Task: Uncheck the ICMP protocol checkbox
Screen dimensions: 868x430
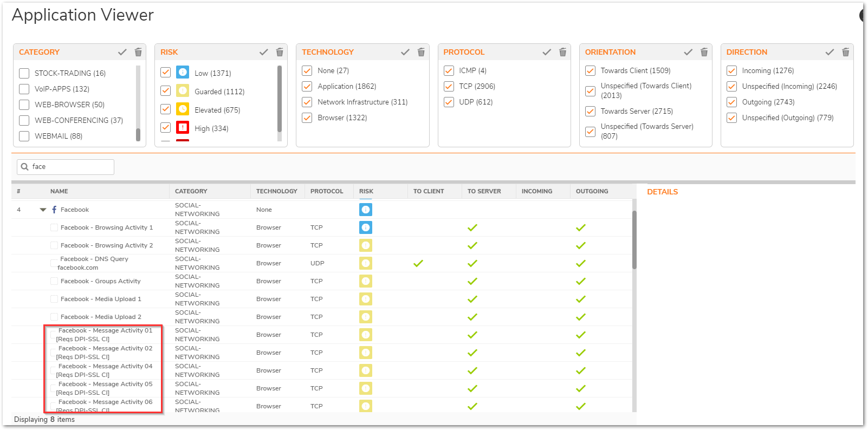Action: tap(449, 70)
